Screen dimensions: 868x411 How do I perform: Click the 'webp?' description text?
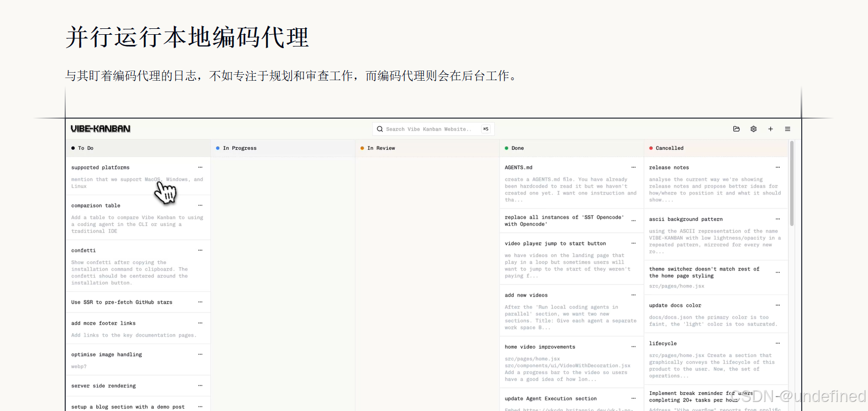pos(79,366)
